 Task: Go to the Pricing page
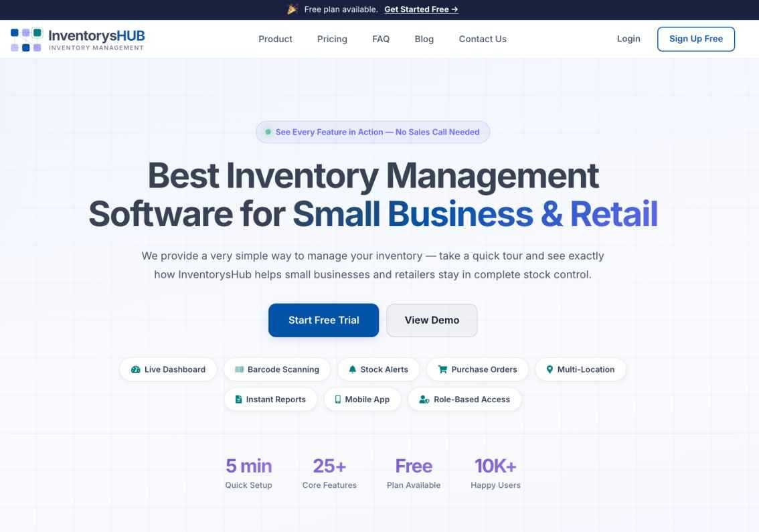coord(332,39)
